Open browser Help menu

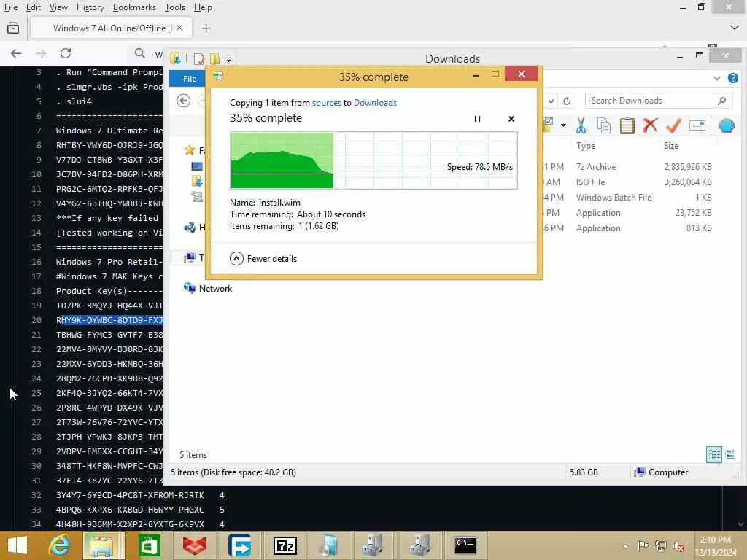(x=203, y=7)
